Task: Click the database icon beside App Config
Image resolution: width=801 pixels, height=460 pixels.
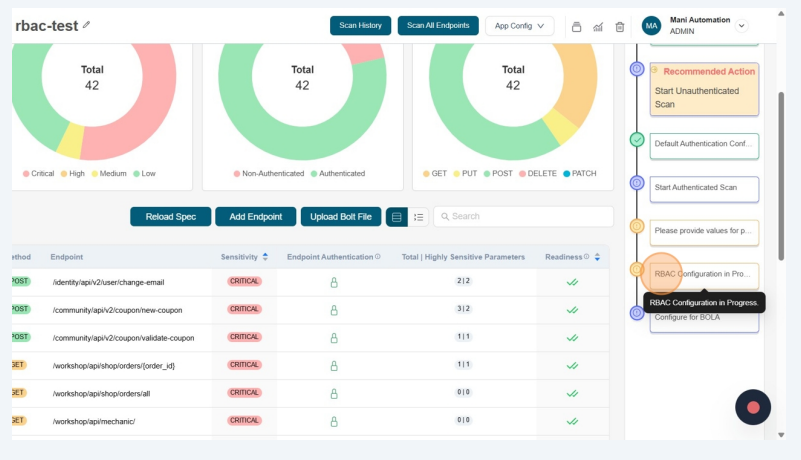Action: 576,27
